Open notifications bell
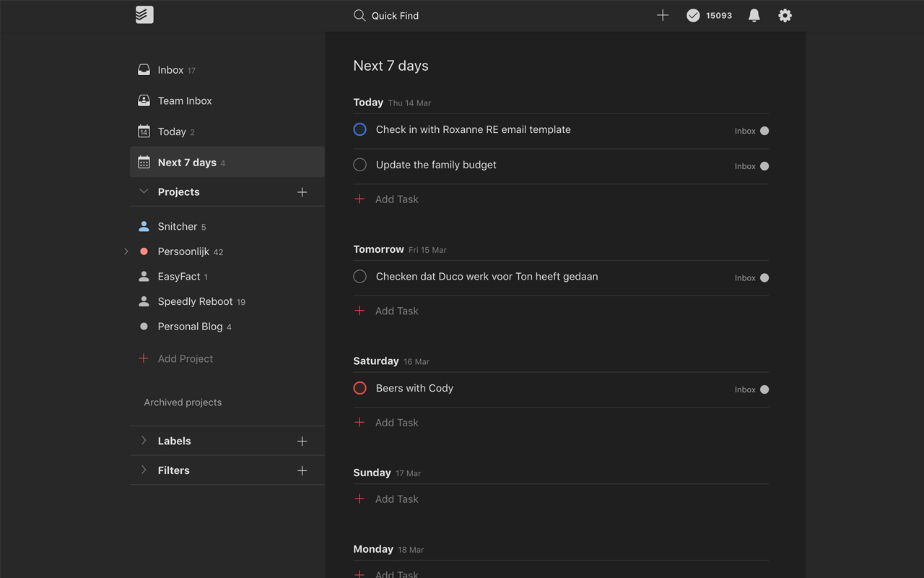Viewport: 924px width, 578px height. (x=754, y=15)
